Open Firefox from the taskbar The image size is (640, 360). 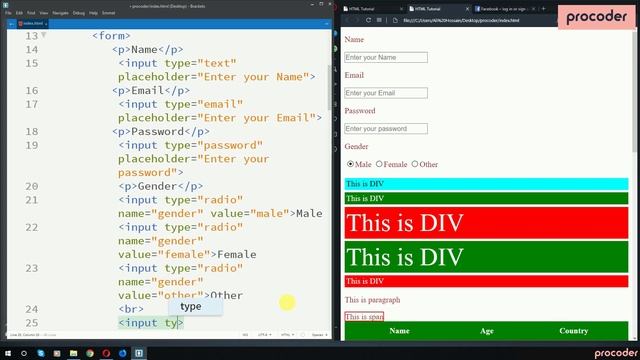pos(122,353)
